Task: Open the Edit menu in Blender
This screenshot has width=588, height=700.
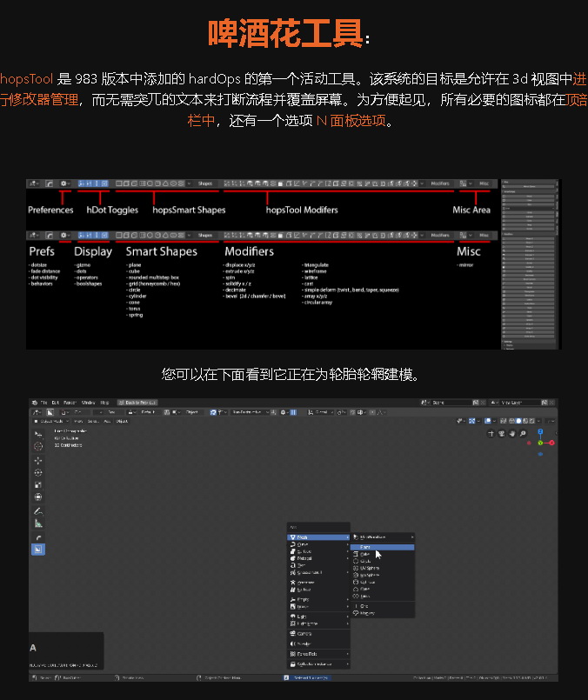Action: (x=56, y=403)
